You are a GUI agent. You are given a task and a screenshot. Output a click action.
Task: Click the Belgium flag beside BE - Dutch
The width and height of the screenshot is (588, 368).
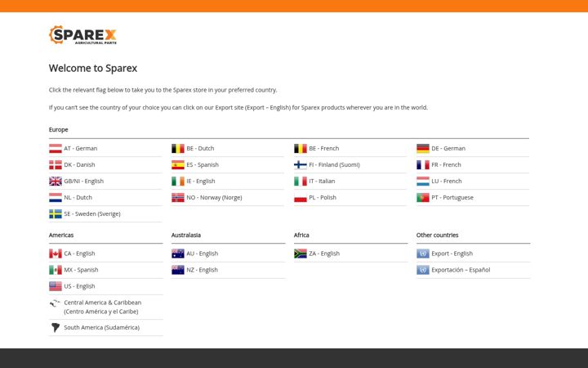[178, 149]
